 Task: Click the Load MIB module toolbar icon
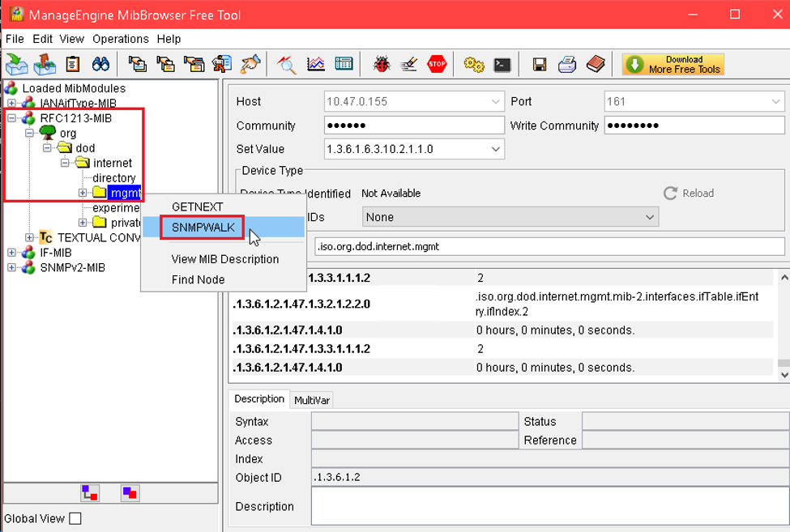point(17,65)
